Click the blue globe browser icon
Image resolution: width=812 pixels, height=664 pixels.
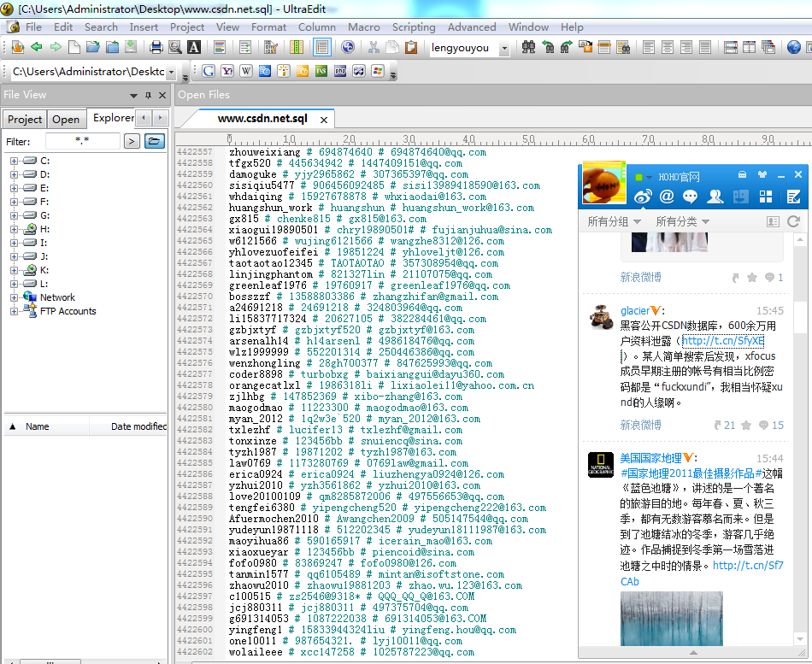(x=793, y=48)
